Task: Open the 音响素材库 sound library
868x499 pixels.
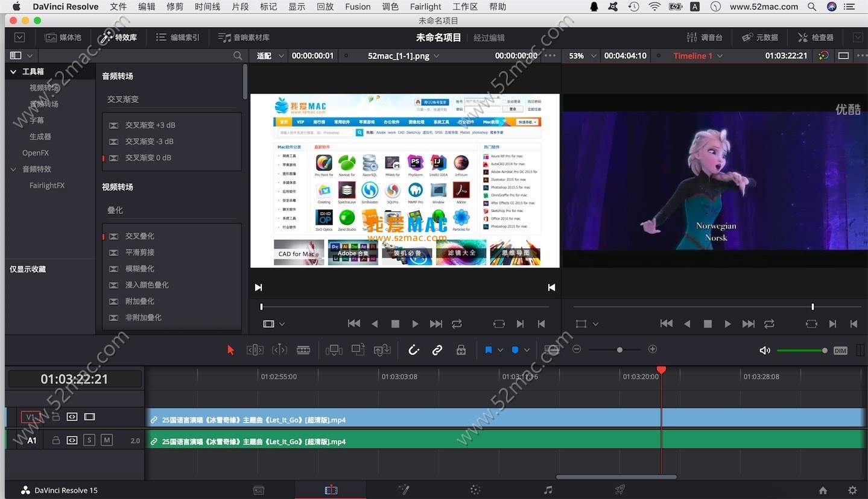Action: (244, 37)
